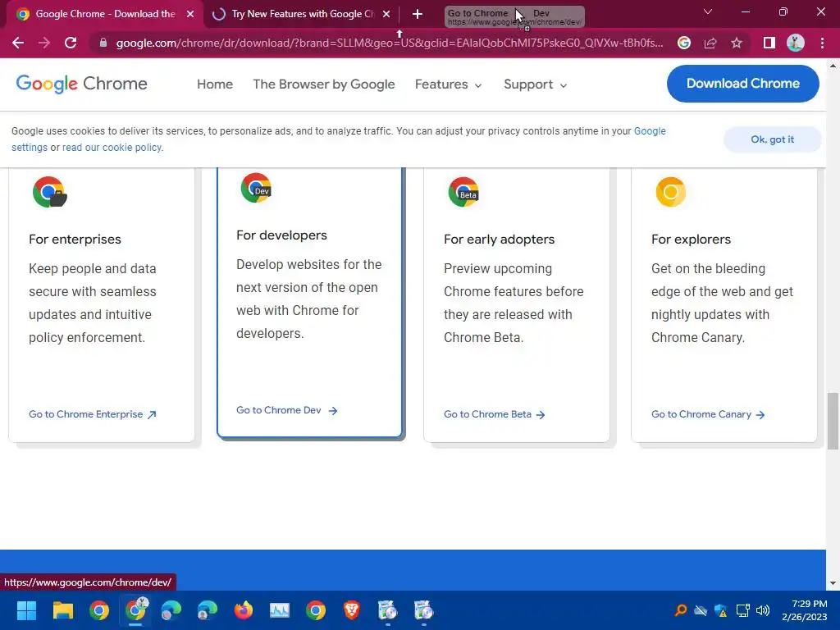Image resolution: width=840 pixels, height=630 pixels.
Task: Click the Google G icon in the address bar
Action: tap(684, 43)
